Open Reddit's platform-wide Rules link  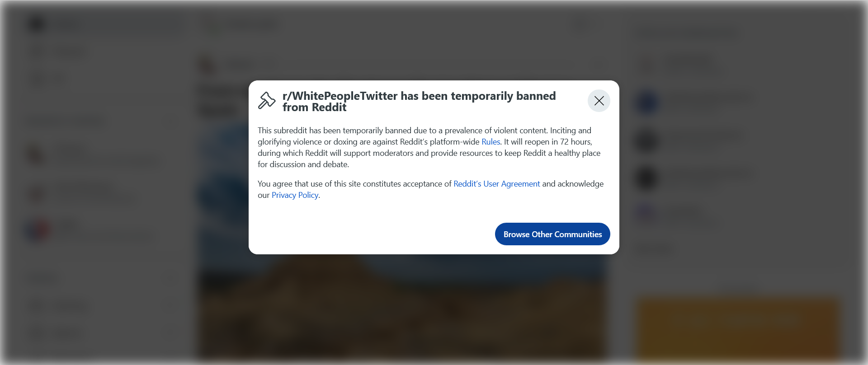point(491,142)
